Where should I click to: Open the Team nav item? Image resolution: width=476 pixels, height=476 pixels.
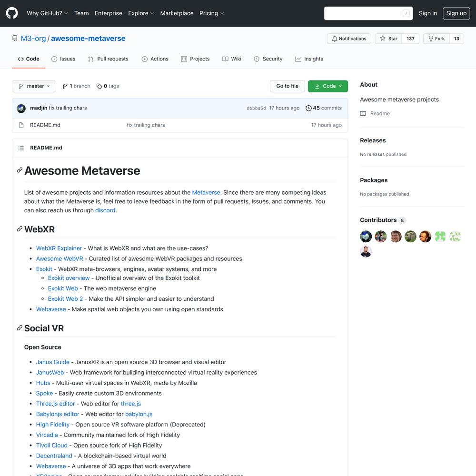click(x=81, y=13)
